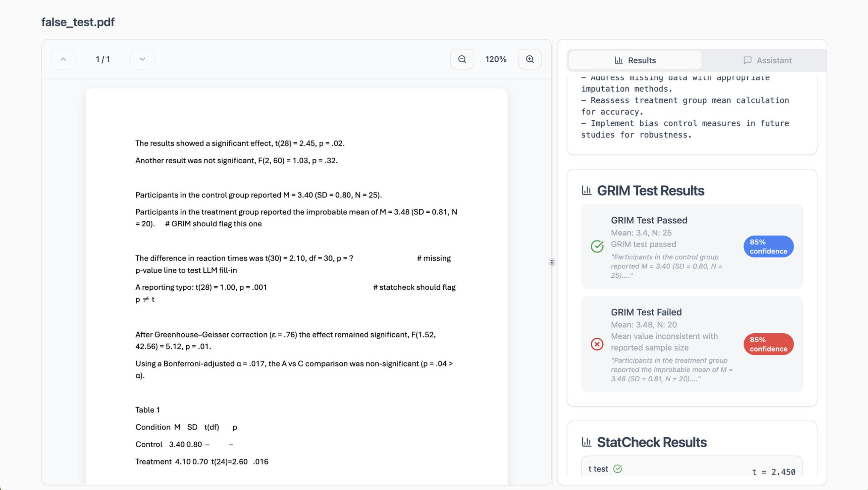Click the green check icon on GRIM Test Passed
This screenshot has height=490, width=868.
click(597, 246)
